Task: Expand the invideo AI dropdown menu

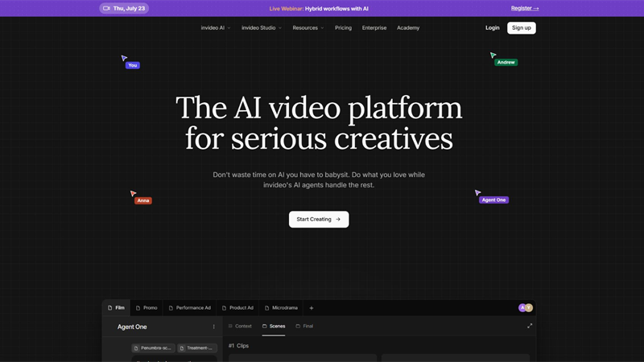Action: pyautogui.click(x=215, y=28)
